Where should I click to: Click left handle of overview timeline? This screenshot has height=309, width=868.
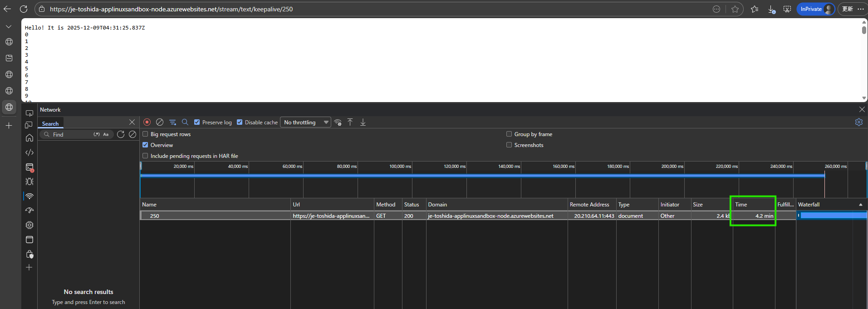pos(141,166)
